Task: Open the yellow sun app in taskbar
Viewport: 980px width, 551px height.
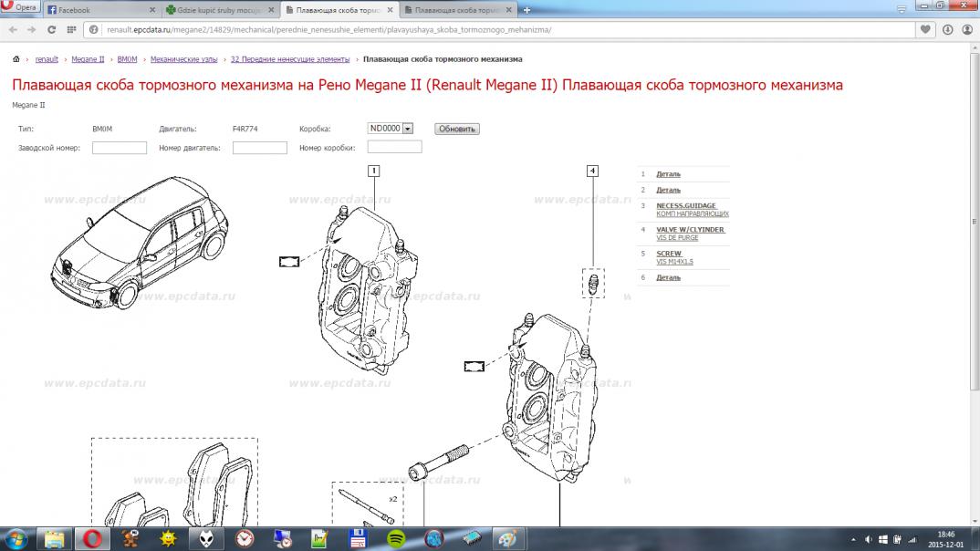Action: tap(168, 539)
